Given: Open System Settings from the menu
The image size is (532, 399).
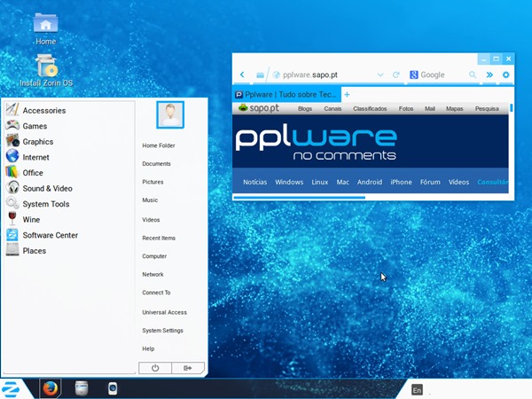Looking at the screenshot, I should coord(162,331).
